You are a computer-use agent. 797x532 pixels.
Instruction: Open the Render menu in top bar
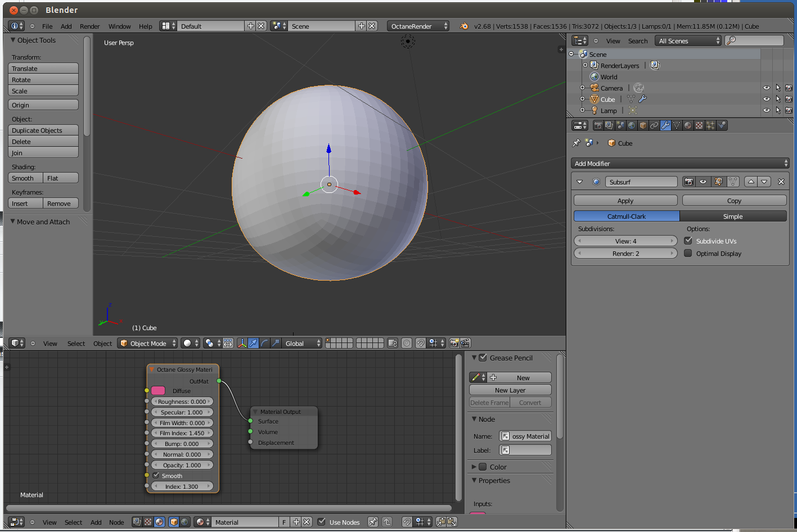(x=90, y=26)
